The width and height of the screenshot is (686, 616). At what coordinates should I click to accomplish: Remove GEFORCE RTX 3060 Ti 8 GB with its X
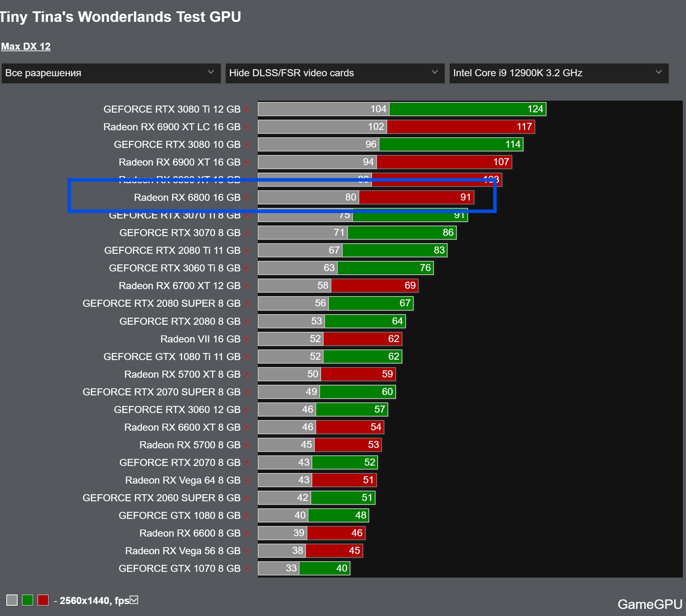(x=247, y=268)
